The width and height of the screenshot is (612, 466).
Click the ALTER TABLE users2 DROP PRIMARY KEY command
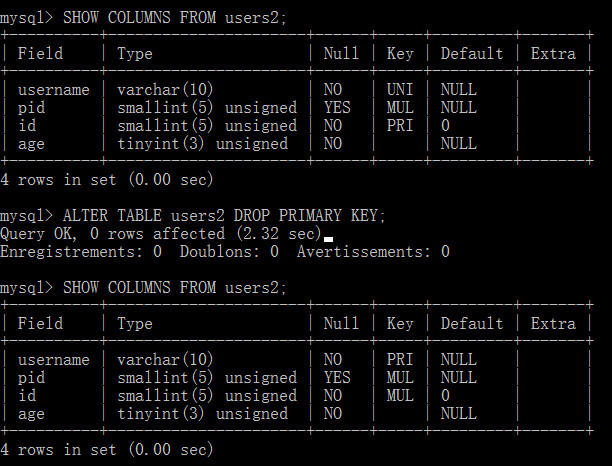click(224, 216)
